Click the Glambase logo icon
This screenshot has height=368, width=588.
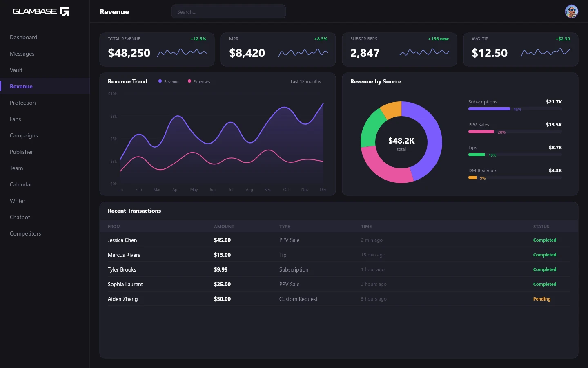[x=65, y=11]
